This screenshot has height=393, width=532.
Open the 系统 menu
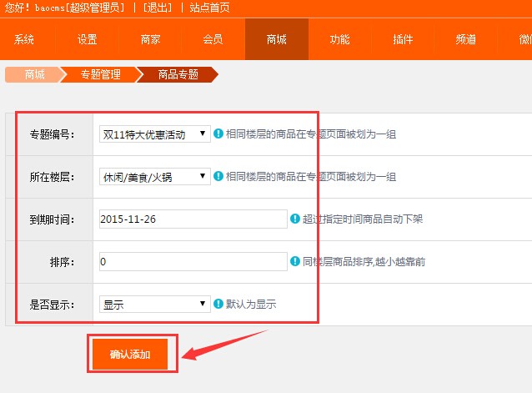24,39
